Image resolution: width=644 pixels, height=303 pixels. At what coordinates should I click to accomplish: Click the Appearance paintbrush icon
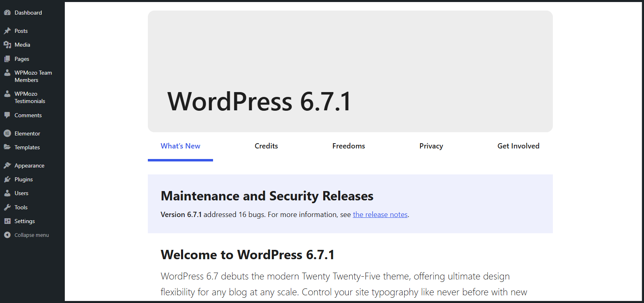click(x=7, y=165)
